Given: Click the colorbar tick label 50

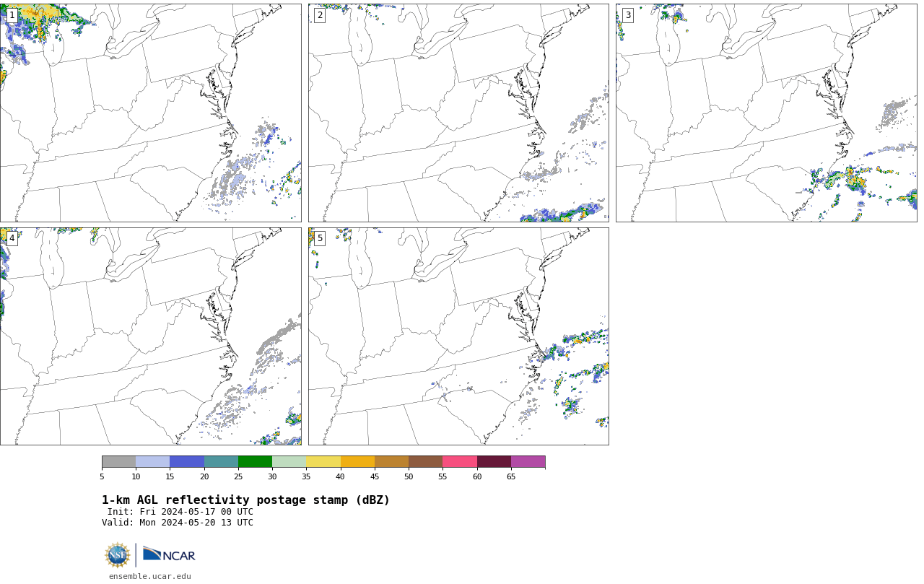Looking at the screenshot, I should (409, 476).
